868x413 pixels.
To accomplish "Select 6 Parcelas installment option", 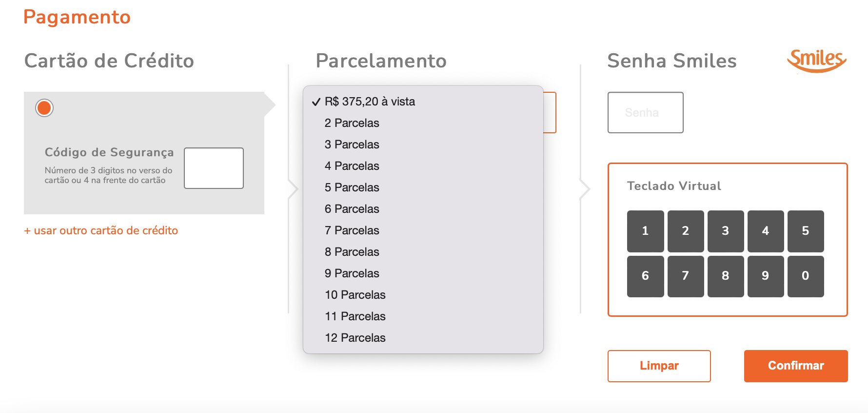I will (x=423, y=209).
